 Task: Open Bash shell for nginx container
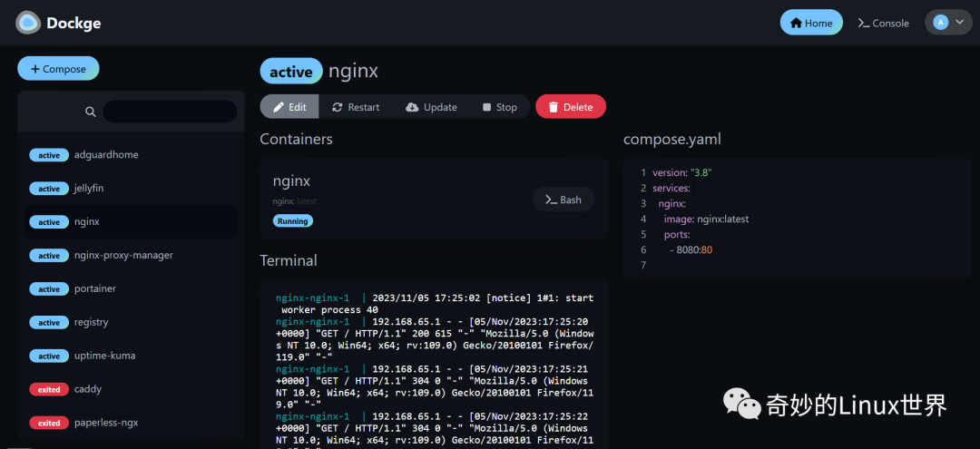pos(563,200)
